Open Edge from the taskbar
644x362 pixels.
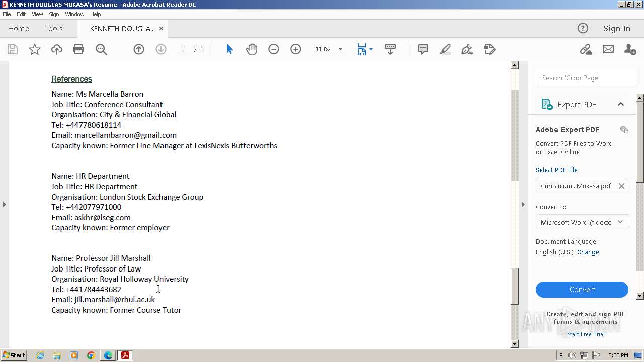[x=108, y=355]
